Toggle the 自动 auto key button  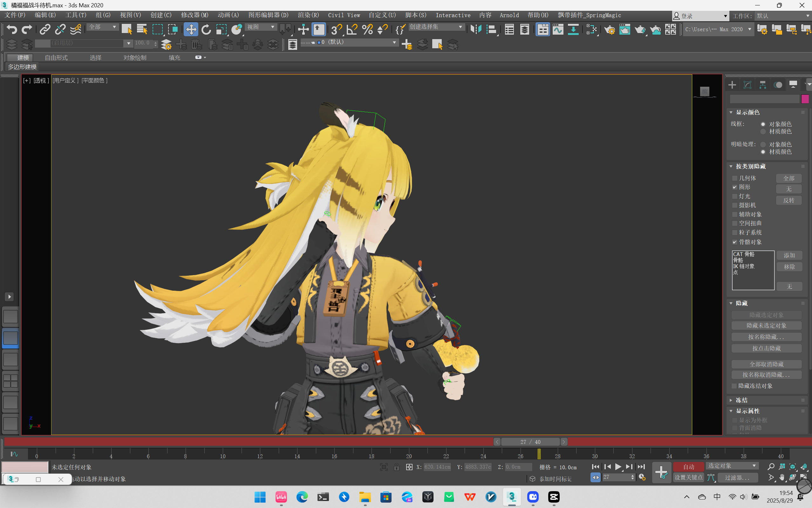click(688, 467)
